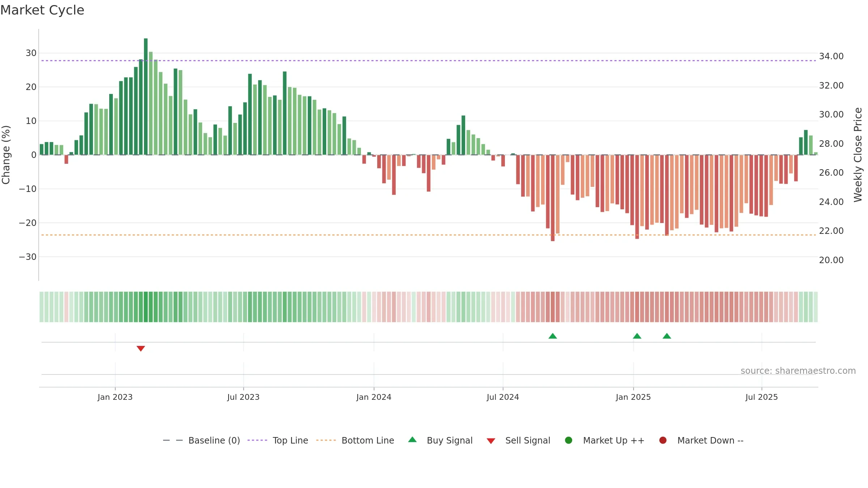Click the gray dashed Baseline legend swatch

click(173, 440)
